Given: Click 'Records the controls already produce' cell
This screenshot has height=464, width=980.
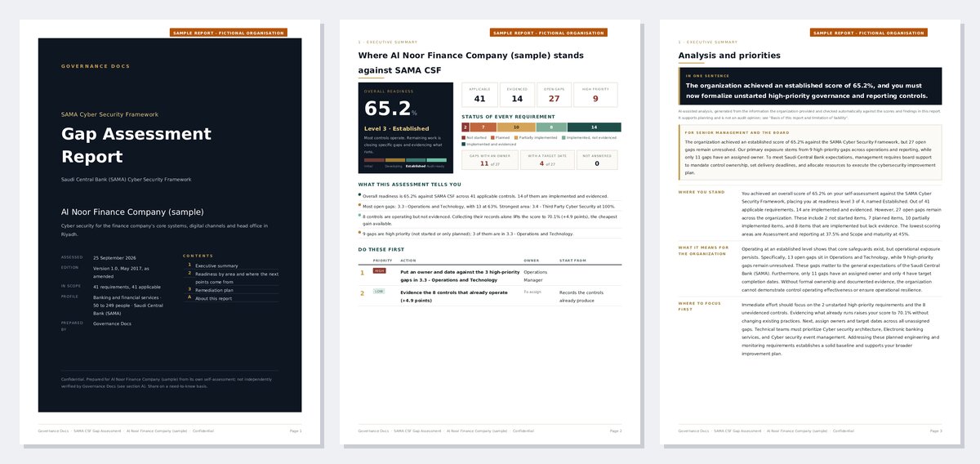Looking at the screenshot, I should 581,296.
